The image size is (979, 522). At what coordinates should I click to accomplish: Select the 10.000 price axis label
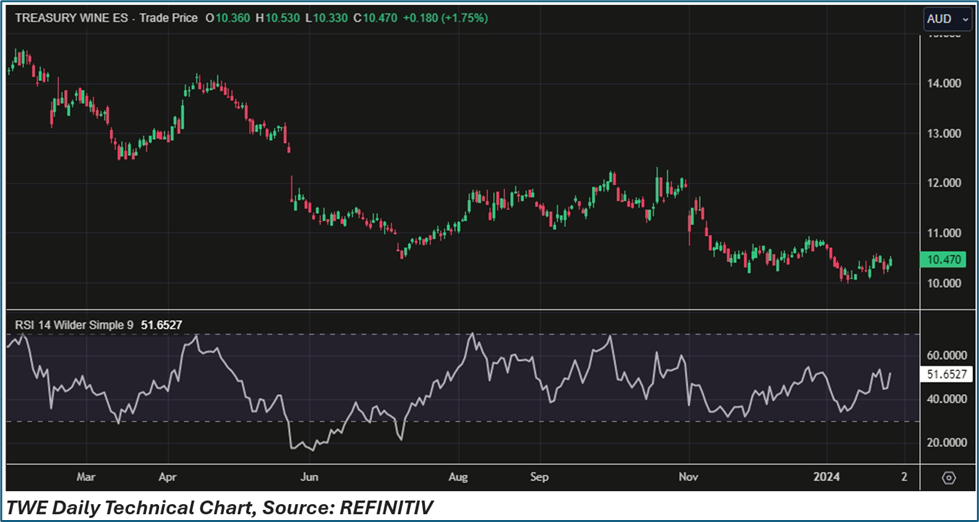point(943,283)
